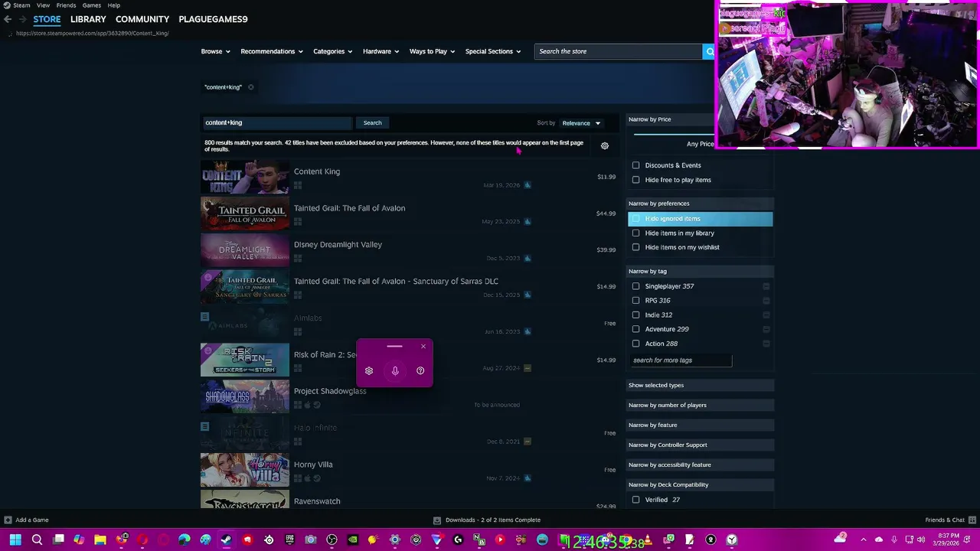This screenshot has width=980, height=551.
Task: Open File Explorer in the taskbar
Action: tap(100, 540)
